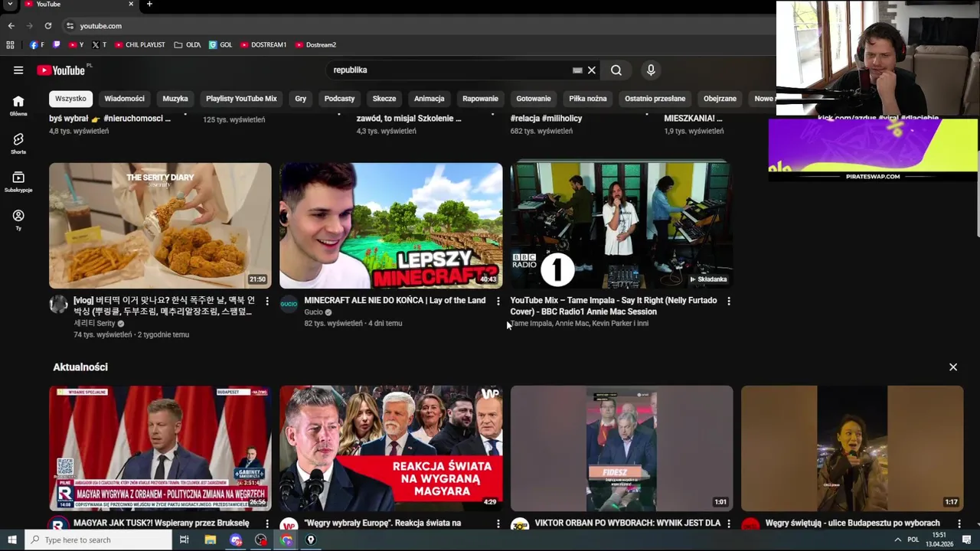Open REAKCJA ŚWIATA NA WYGRANĄ MAGYARA thumbnail

coord(391,448)
